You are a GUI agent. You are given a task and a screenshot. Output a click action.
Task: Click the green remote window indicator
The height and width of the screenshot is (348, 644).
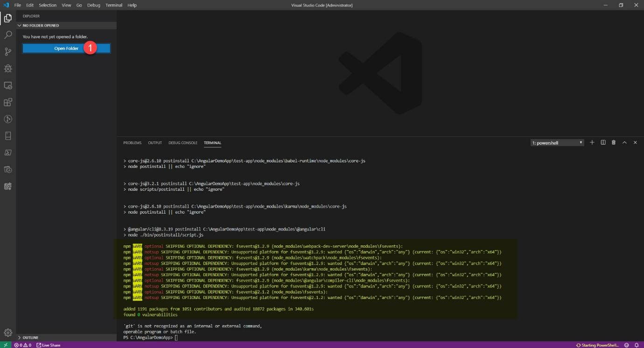pyautogui.click(x=5, y=345)
